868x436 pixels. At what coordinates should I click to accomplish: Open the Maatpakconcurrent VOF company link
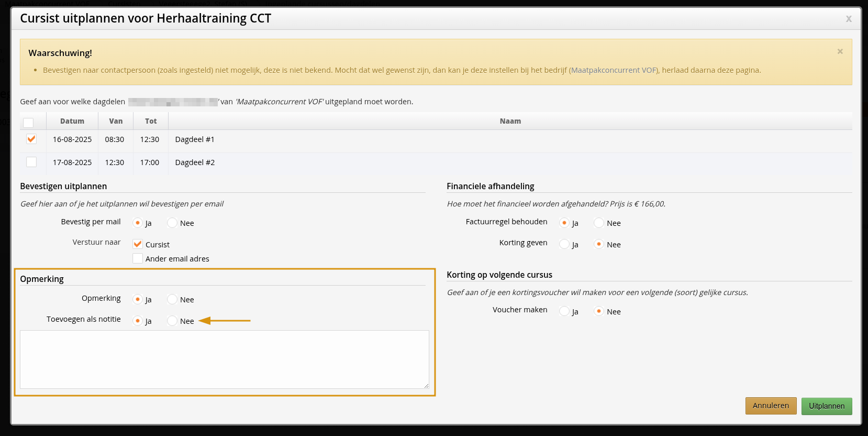pos(614,70)
